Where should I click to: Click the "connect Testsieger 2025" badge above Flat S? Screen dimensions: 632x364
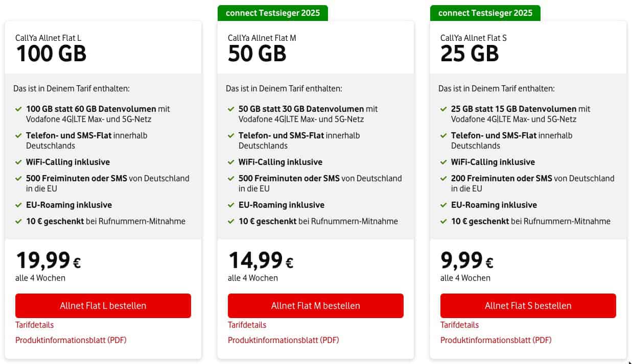(x=485, y=13)
